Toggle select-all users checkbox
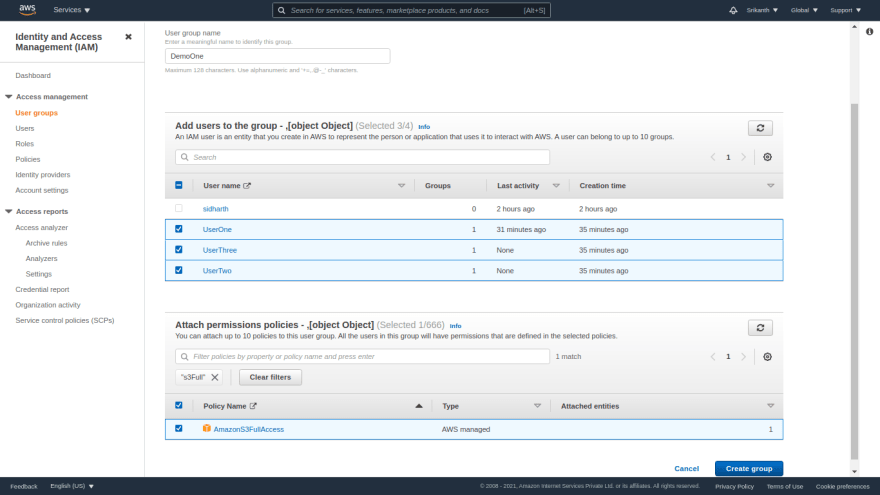The image size is (880, 495). tap(178, 185)
